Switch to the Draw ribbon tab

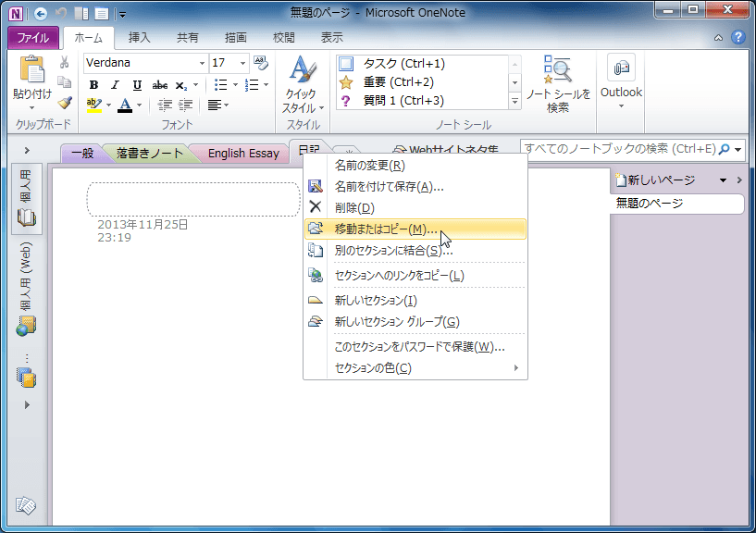236,38
